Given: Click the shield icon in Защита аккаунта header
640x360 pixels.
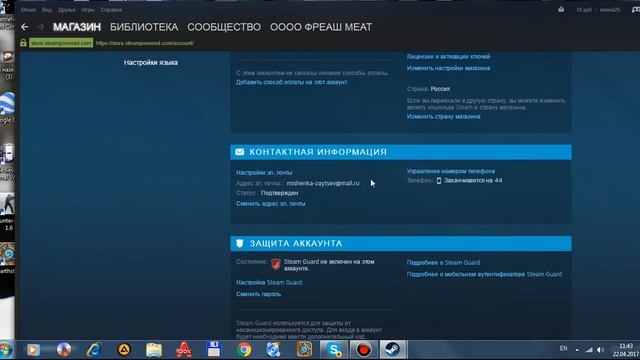Looking at the screenshot, I should click(x=240, y=243).
